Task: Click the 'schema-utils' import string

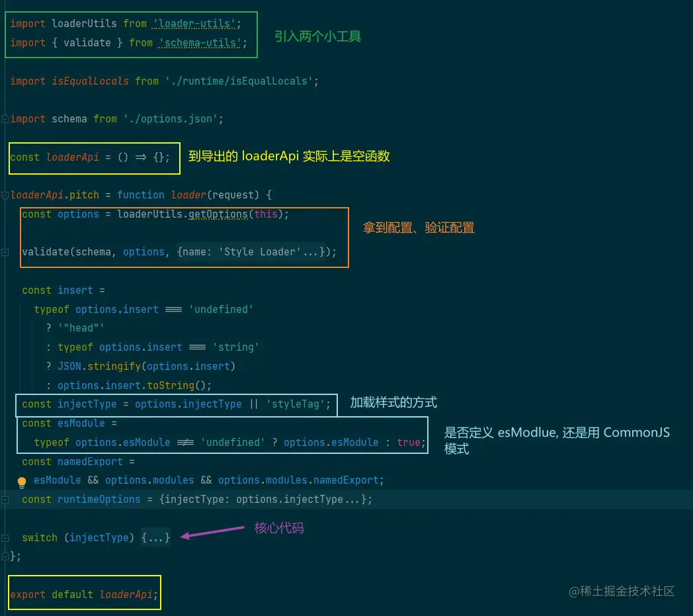Action: (200, 43)
